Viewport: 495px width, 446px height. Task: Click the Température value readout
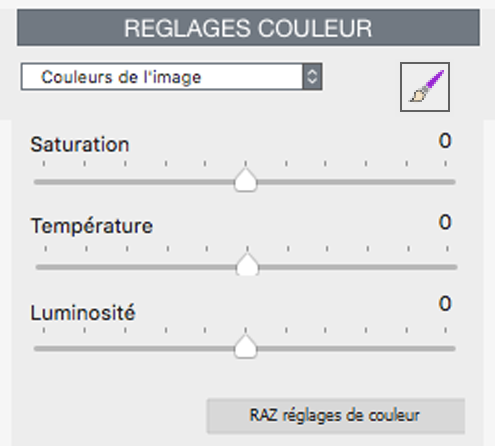tap(445, 222)
